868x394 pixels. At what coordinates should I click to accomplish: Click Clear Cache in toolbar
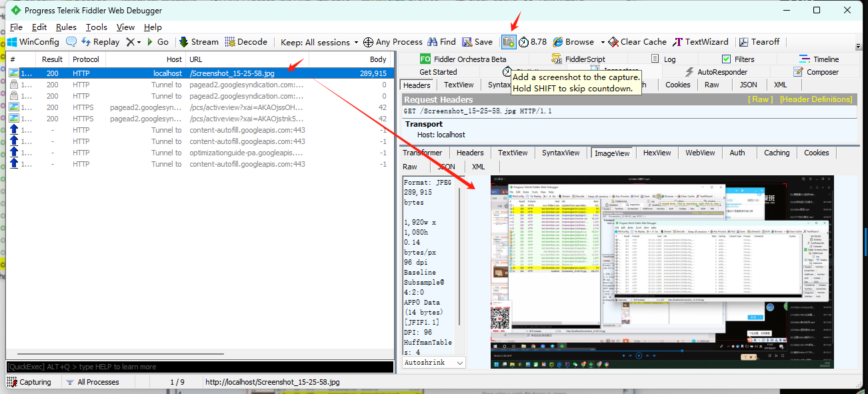click(638, 42)
